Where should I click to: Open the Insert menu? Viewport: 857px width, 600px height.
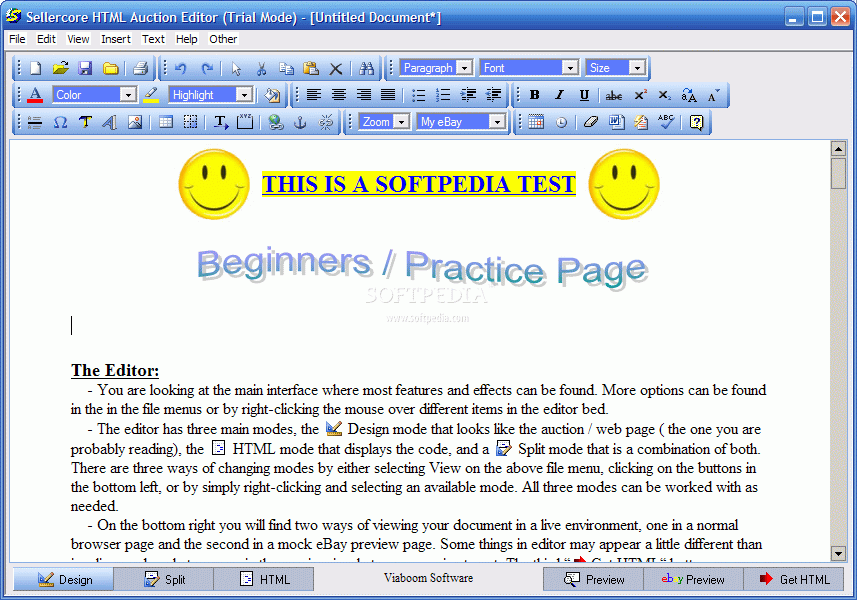pyautogui.click(x=116, y=39)
